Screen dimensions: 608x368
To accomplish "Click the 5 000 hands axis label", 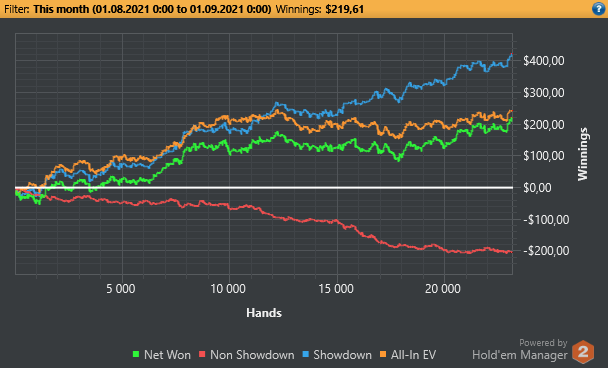I will pos(121,289).
